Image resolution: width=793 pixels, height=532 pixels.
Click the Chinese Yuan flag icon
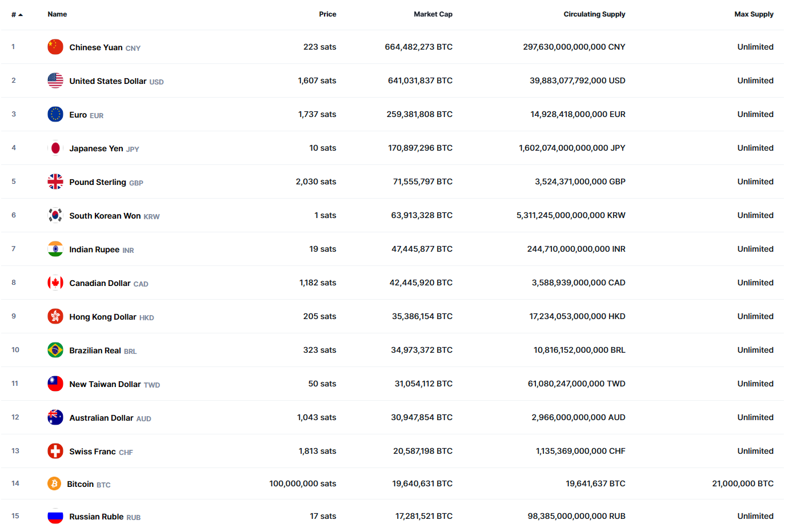point(55,47)
